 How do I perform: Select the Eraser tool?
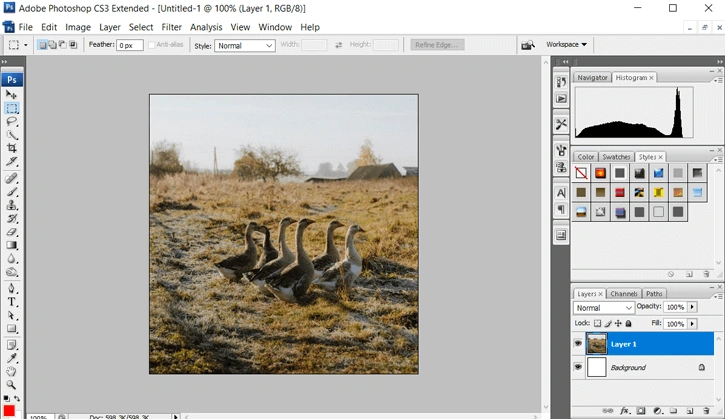pos(12,232)
